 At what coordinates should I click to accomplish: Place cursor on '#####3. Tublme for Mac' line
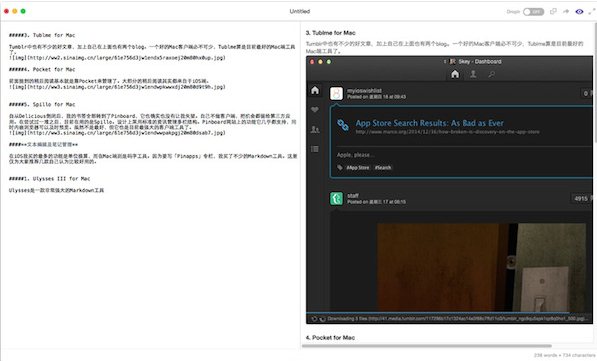[42, 35]
